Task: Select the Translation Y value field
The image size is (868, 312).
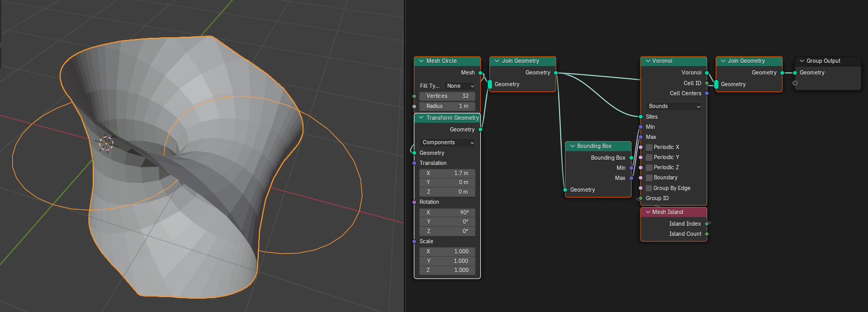Action: click(x=447, y=183)
